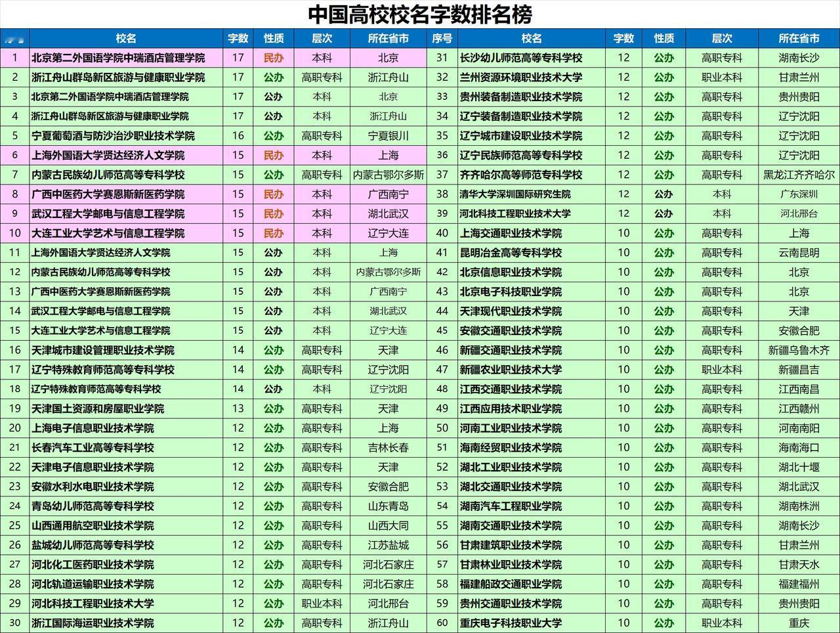Click school name 辽宁城市建设职业技术学院
Image resolution: width=840 pixels, height=633 pixels.
click(521, 136)
